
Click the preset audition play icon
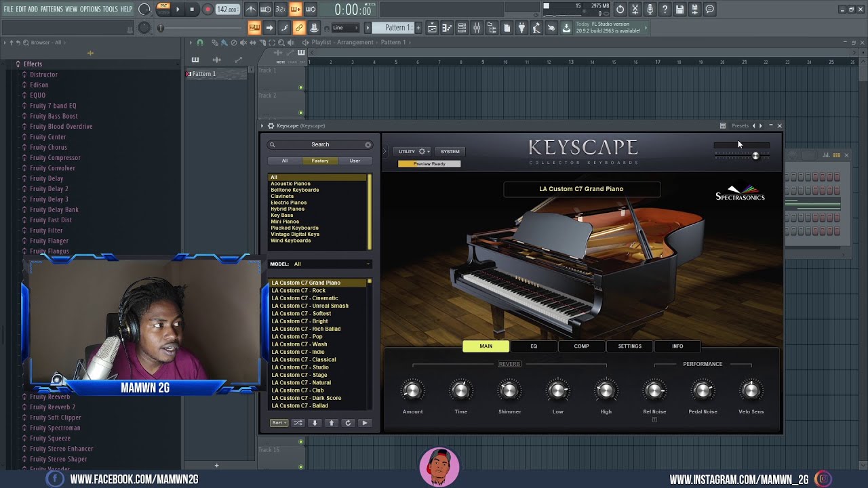click(x=365, y=423)
